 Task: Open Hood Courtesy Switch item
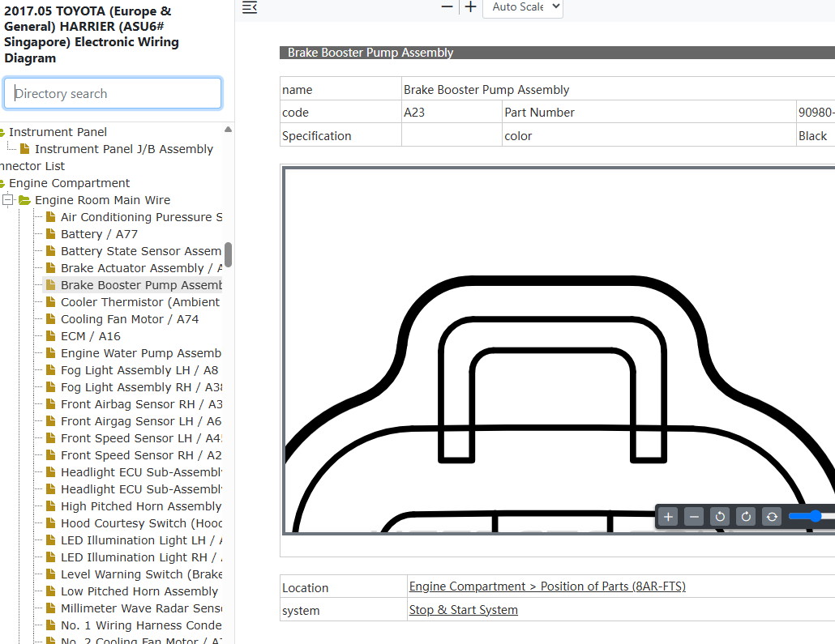141,524
